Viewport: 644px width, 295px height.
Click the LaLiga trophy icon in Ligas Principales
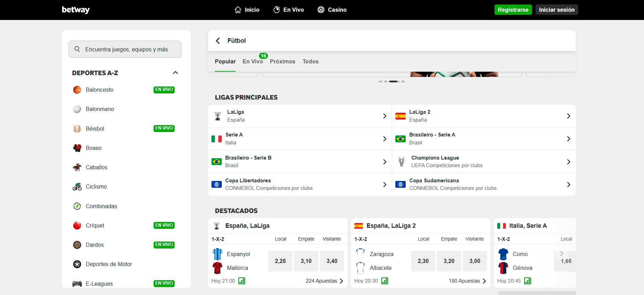pos(218,116)
